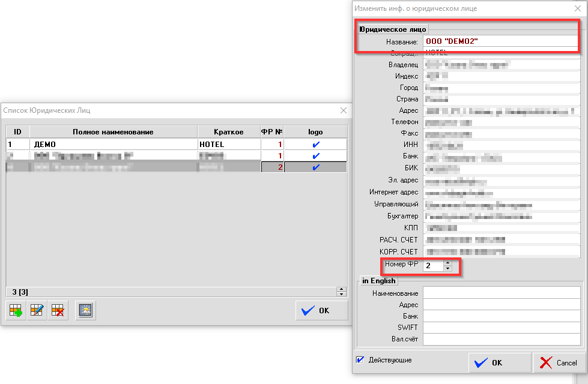Click the add new record grid icon
This screenshot has width=588, height=384.
(16, 310)
